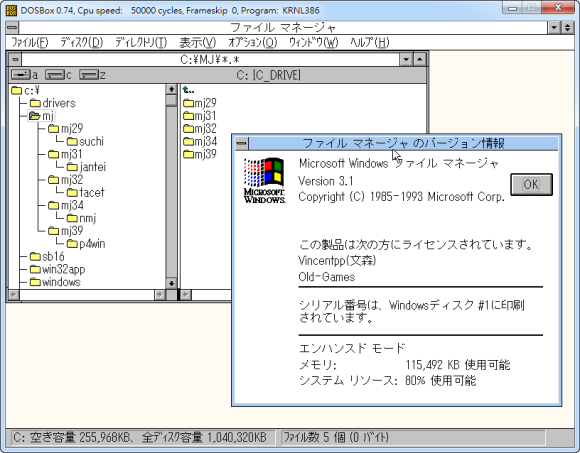Click status bar ファイル数 5 個 text
This screenshot has height=453, width=580.
point(336,437)
